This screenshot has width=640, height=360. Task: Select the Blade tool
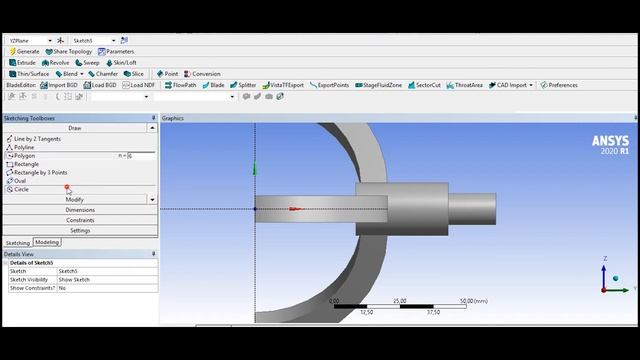pos(213,85)
